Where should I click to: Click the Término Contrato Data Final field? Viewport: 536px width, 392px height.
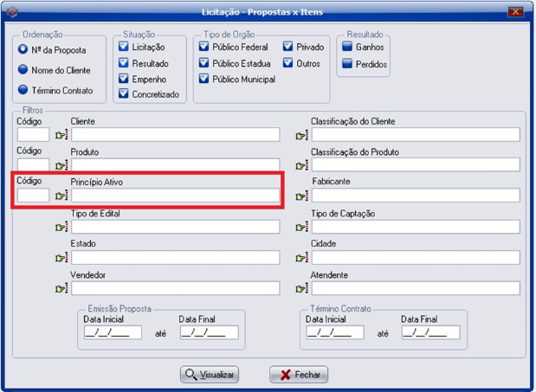coord(430,332)
